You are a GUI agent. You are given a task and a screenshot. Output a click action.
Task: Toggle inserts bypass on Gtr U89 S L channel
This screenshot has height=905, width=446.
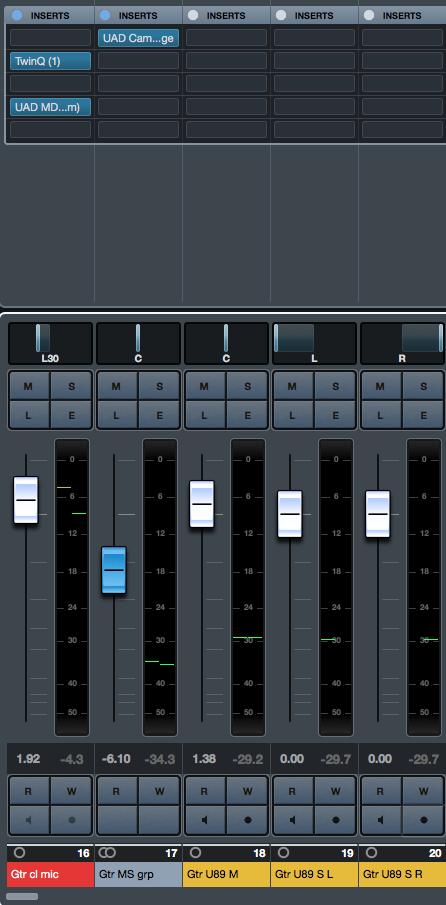(x=281, y=15)
